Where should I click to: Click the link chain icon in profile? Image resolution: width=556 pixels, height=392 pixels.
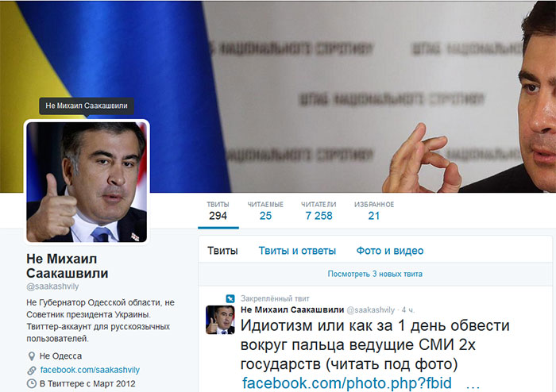coord(32,371)
